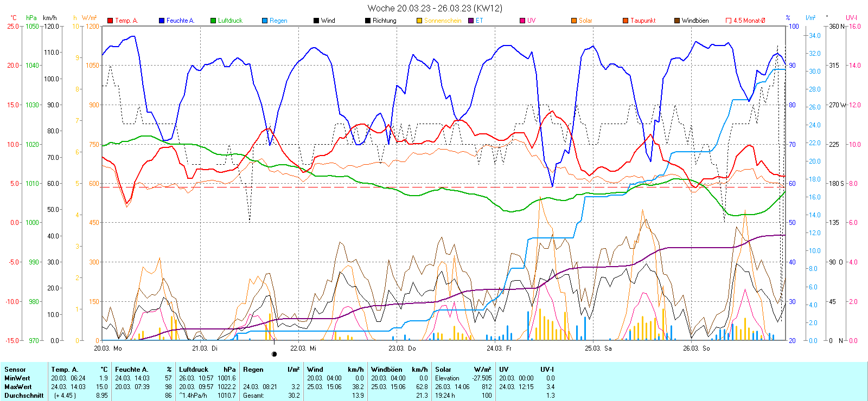Toggle the hollow 4.5 Monat-Ø legend box

click(729, 21)
